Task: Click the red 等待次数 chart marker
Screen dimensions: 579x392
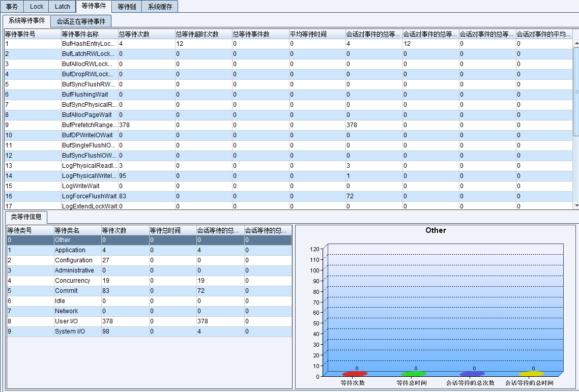Action: pyautogui.click(x=355, y=374)
